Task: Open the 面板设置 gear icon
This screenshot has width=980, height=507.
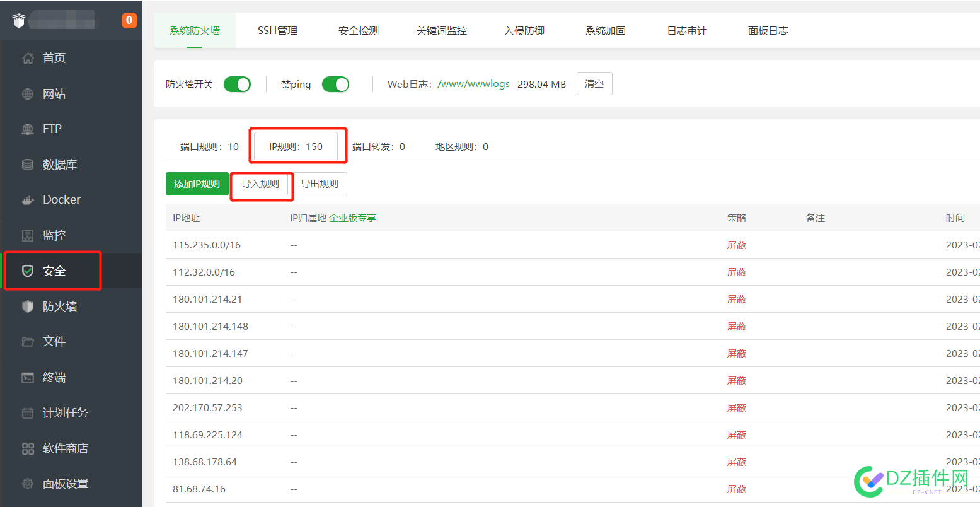Action: (28, 484)
